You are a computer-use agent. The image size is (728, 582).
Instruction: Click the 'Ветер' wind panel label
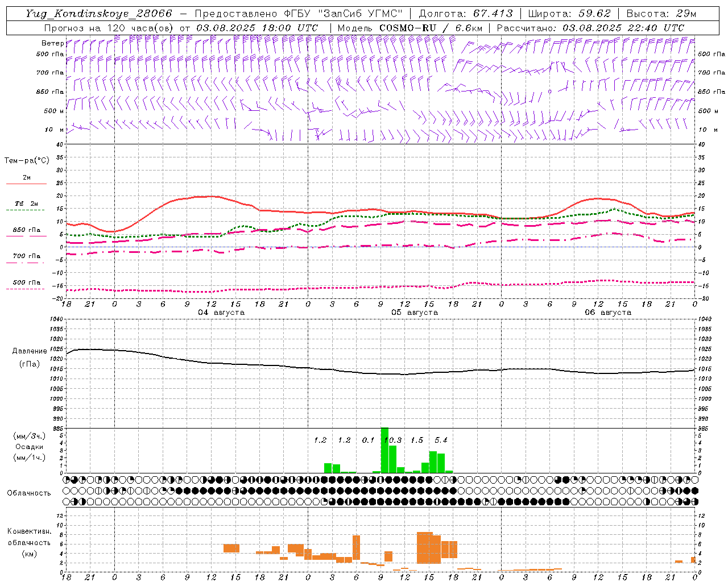[53, 43]
